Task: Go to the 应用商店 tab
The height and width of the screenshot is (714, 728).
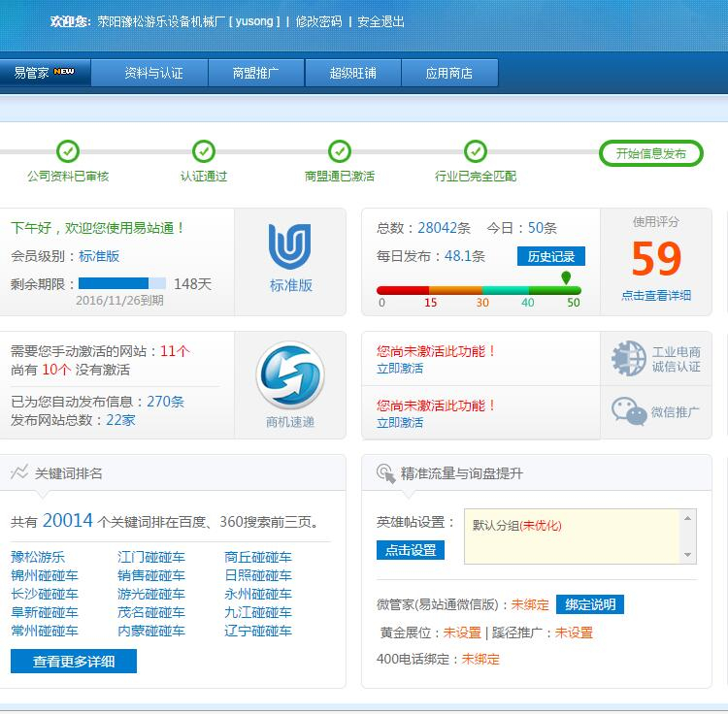Action: point(449,73)
